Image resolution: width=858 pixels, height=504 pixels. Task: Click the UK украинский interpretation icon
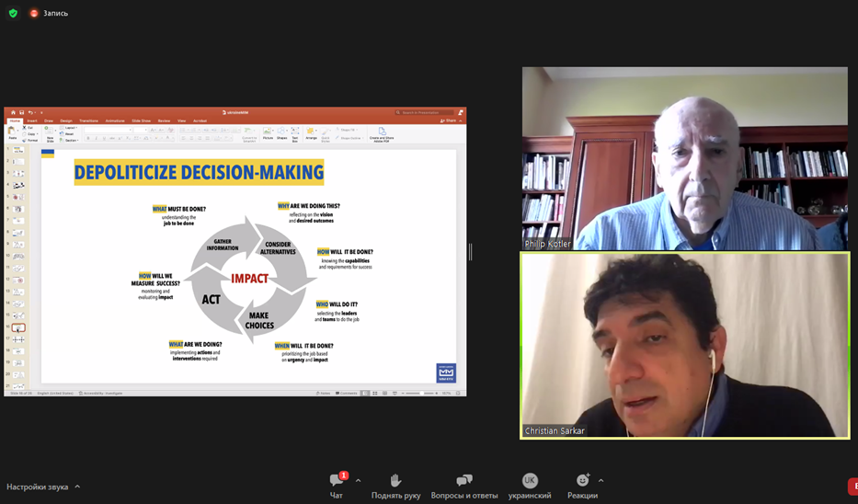coord(530,481)
